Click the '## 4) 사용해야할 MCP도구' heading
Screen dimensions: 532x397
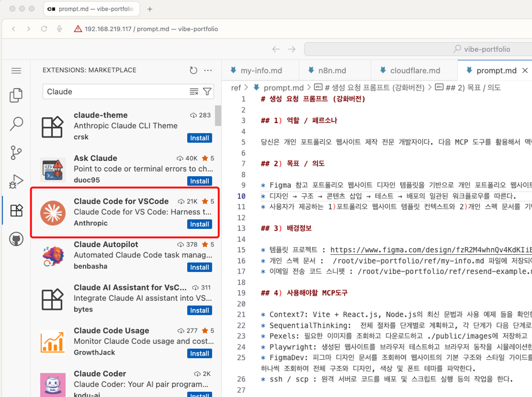point(304,293)
